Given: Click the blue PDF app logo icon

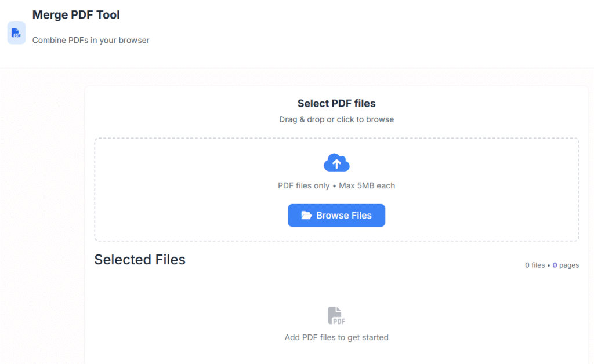Looking at the screenshot, I should 16,33.
